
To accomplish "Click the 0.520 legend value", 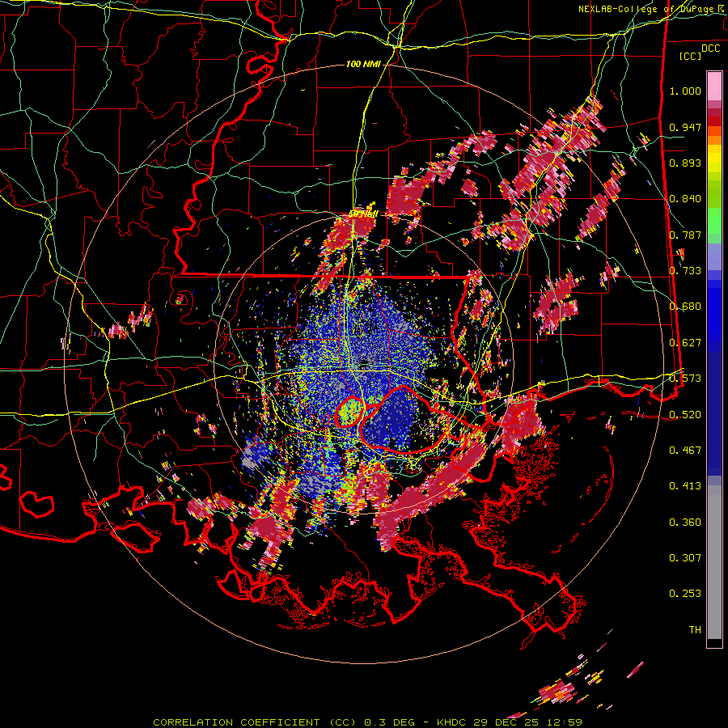I will point(685,414).
